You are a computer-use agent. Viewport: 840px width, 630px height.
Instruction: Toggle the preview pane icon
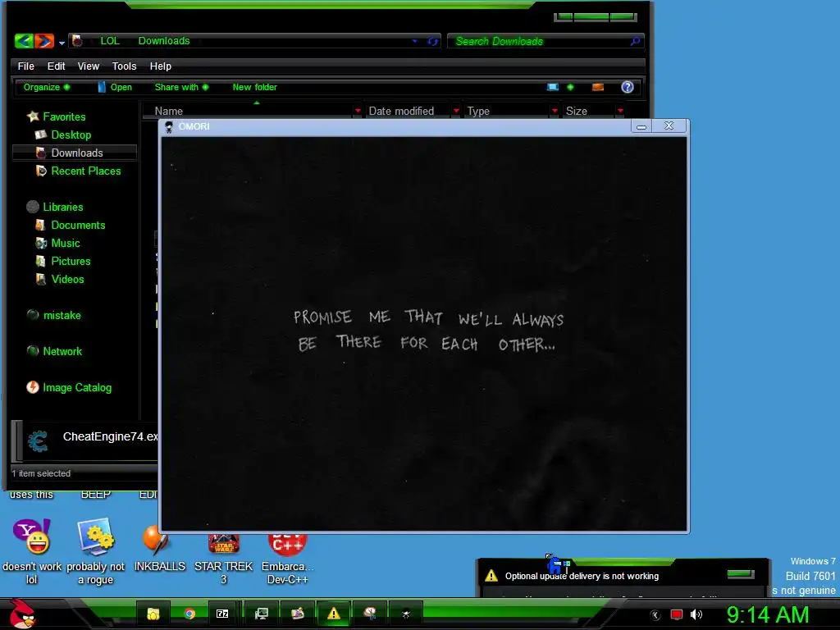coord(598,87)
